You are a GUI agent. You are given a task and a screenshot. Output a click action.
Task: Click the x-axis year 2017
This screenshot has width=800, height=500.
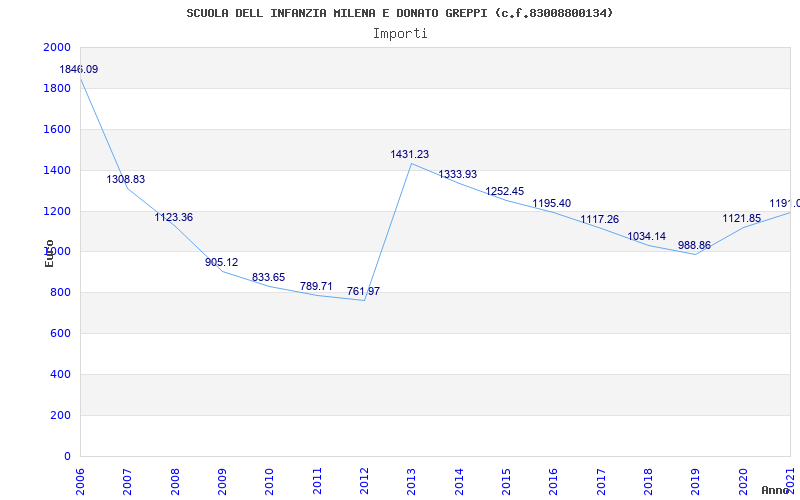(601, 482)
